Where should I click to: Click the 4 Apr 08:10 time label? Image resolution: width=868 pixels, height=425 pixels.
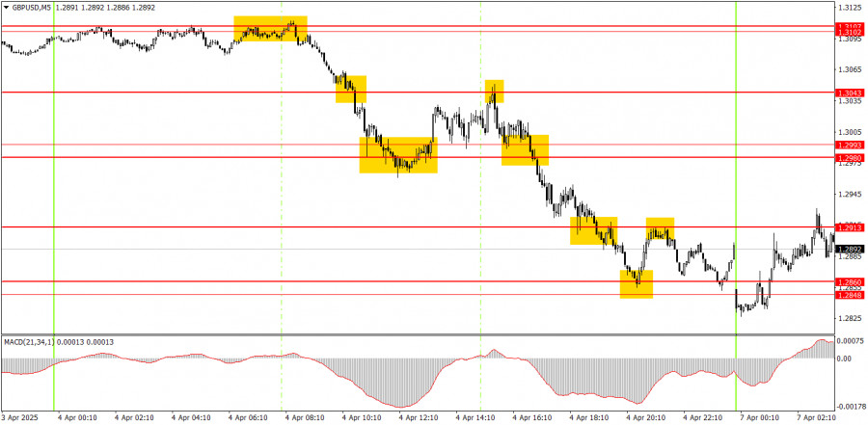tap(306, 418)
